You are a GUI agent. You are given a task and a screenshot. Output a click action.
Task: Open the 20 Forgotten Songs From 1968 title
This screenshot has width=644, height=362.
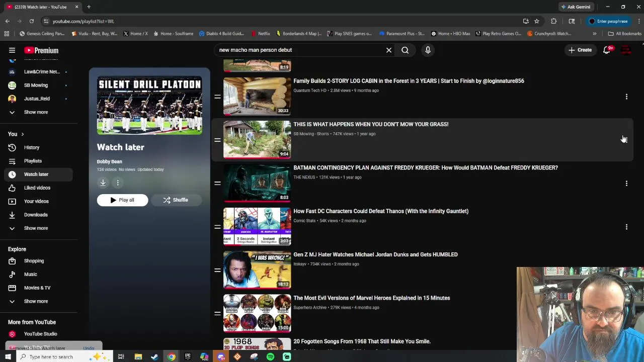tap(362, 341)
